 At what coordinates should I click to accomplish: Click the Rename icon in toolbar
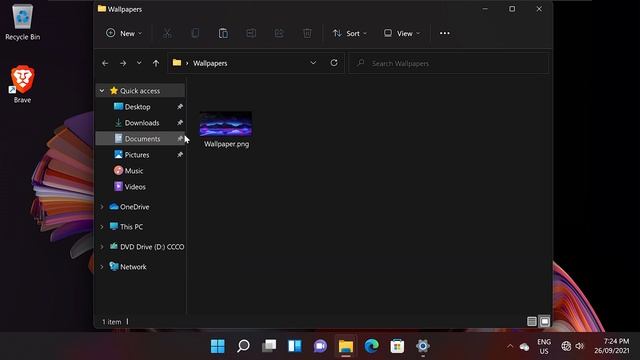point(251,33)
